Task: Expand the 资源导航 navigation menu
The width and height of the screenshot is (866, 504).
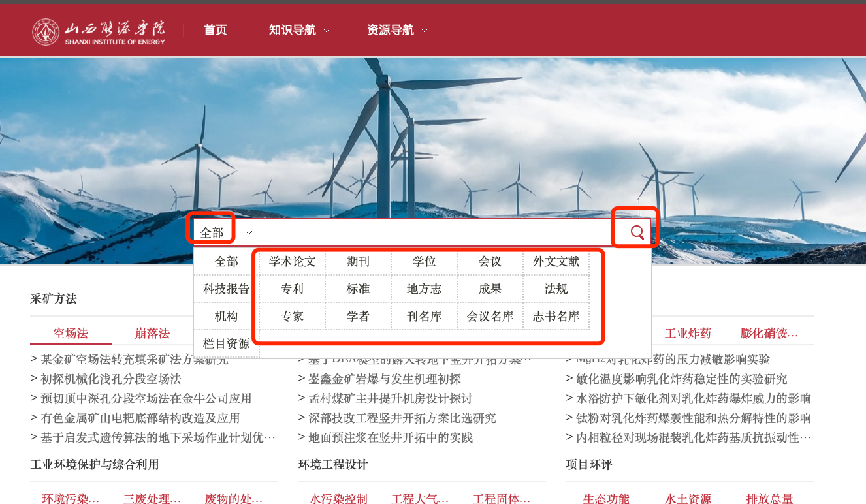Action: click(397, 30)
